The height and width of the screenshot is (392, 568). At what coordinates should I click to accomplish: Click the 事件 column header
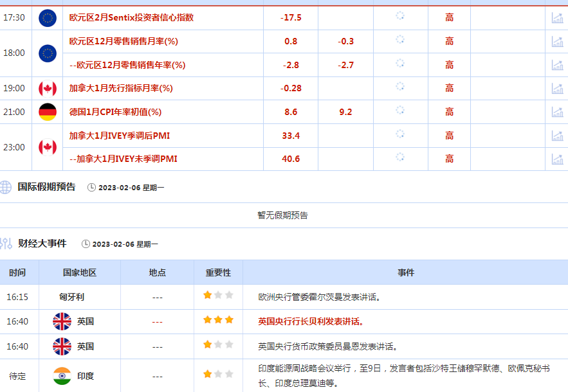click(x=406, y=272)
